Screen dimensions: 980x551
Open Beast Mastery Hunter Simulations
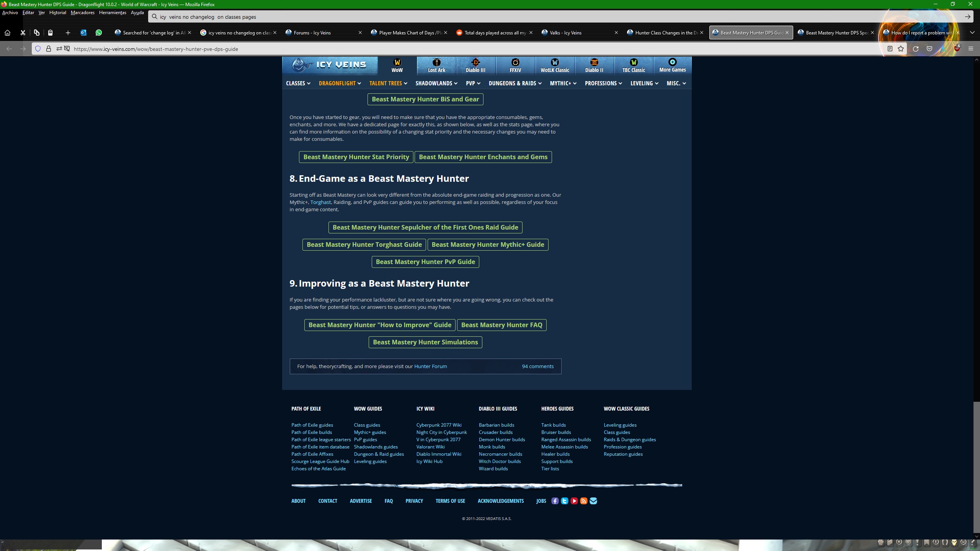(425, 342)
